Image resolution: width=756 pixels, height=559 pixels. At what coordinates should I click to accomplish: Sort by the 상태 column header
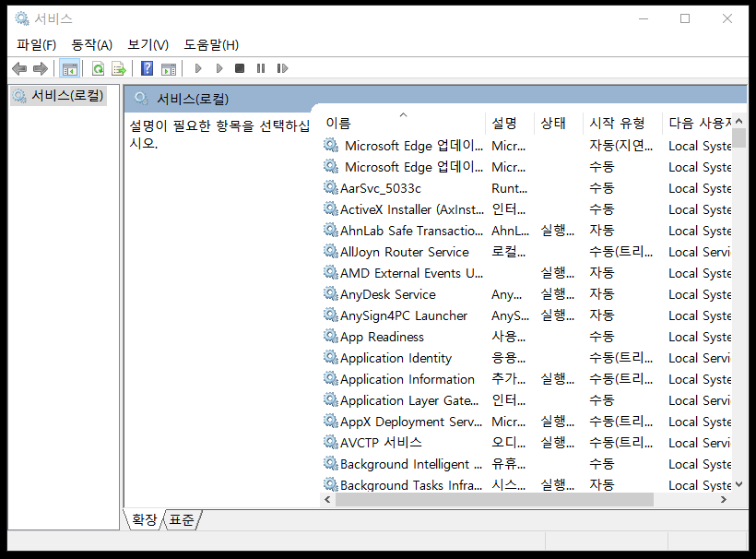(x=559, y=123)
